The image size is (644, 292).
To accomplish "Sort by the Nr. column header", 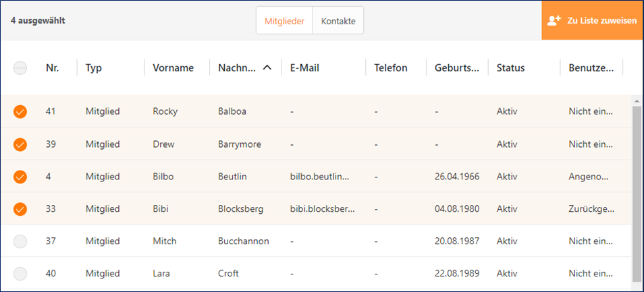I will (52, 67).
